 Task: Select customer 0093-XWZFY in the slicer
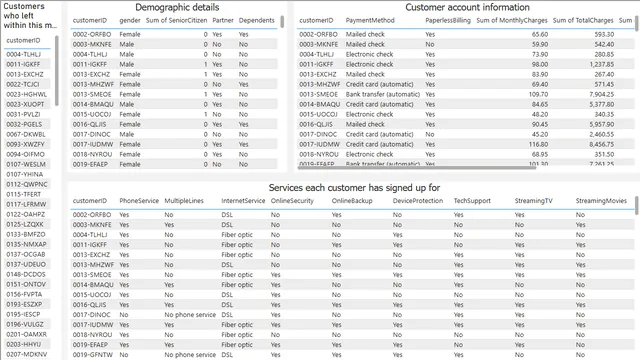point(27,144)
